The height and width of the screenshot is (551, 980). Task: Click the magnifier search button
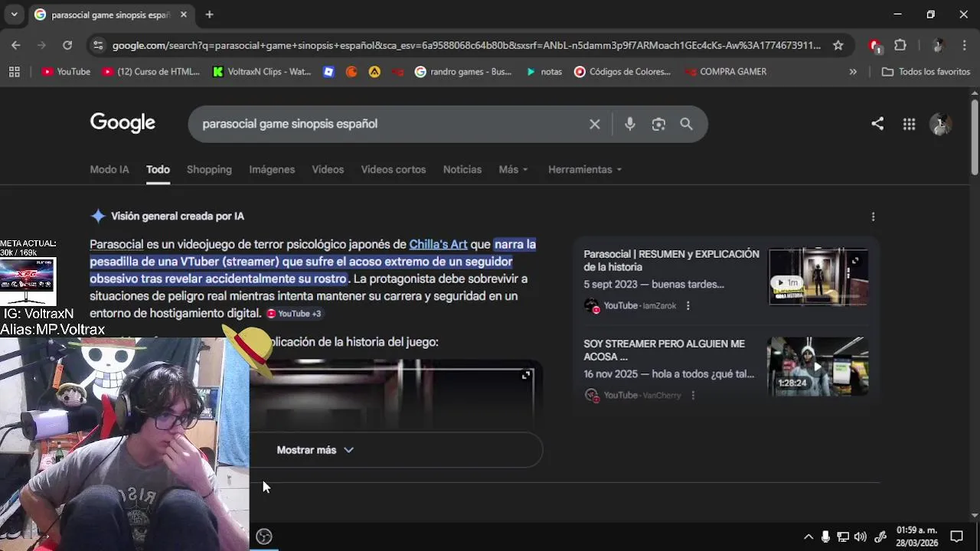(687, 124)
